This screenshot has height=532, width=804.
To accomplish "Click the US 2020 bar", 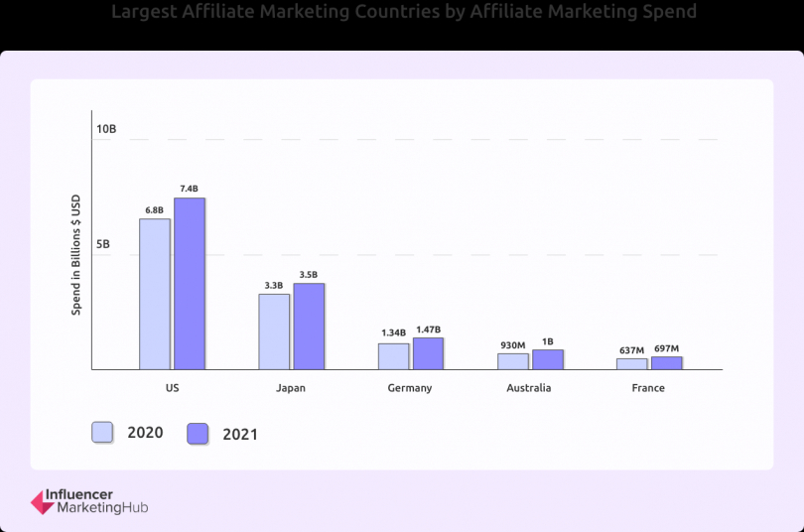I will (155, 294).
